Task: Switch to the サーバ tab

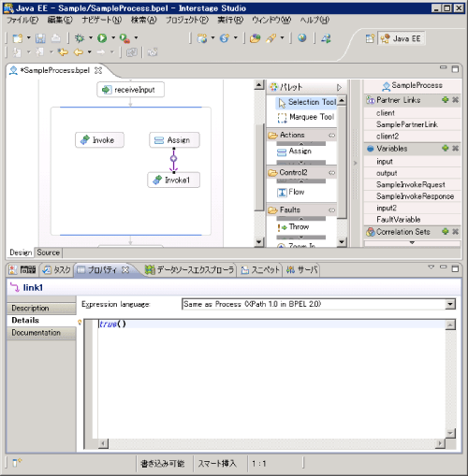Action: 302,269
